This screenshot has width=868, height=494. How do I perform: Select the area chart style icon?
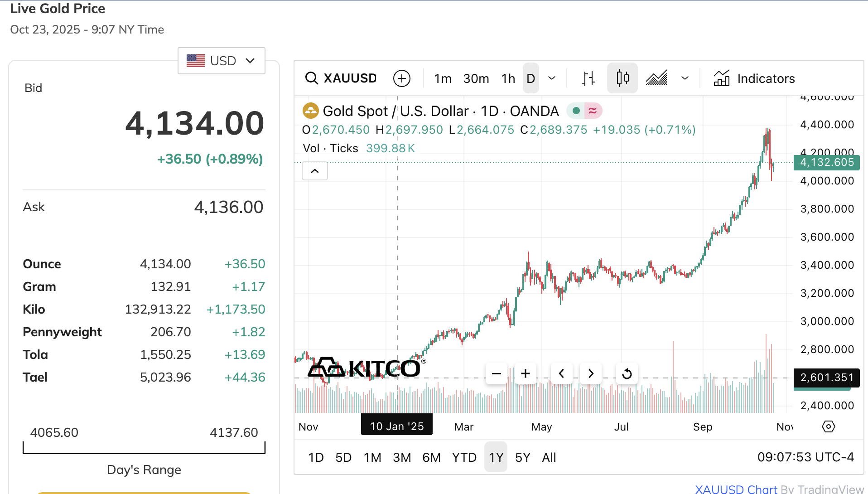point(656,78)
